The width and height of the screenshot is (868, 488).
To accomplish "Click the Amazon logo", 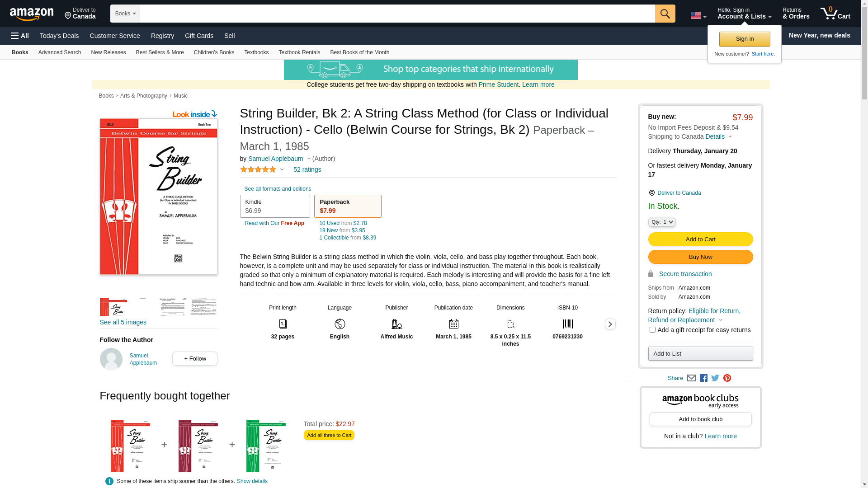I will [32, 14].
